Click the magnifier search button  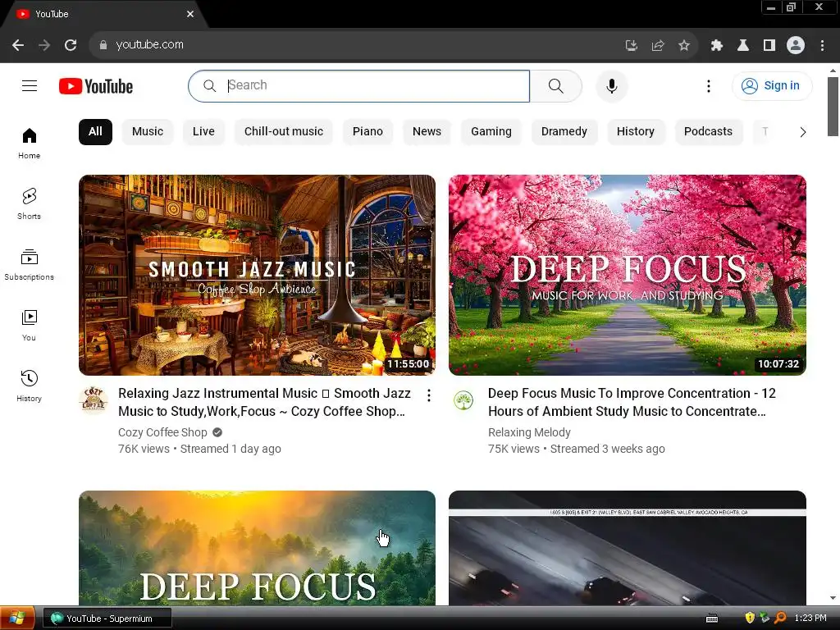pyautogui.click(x=556, y=85)
